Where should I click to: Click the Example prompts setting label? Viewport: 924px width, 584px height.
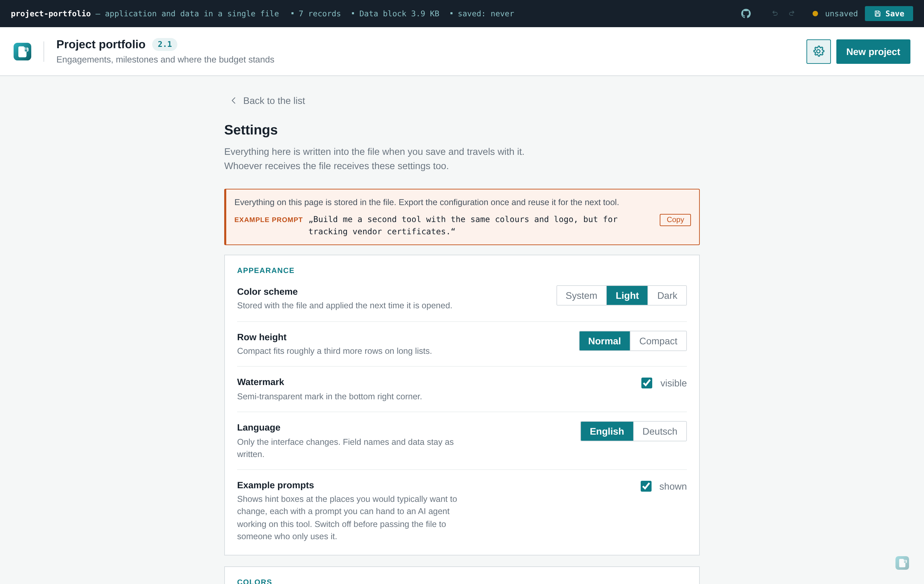(x=275, y=486)
